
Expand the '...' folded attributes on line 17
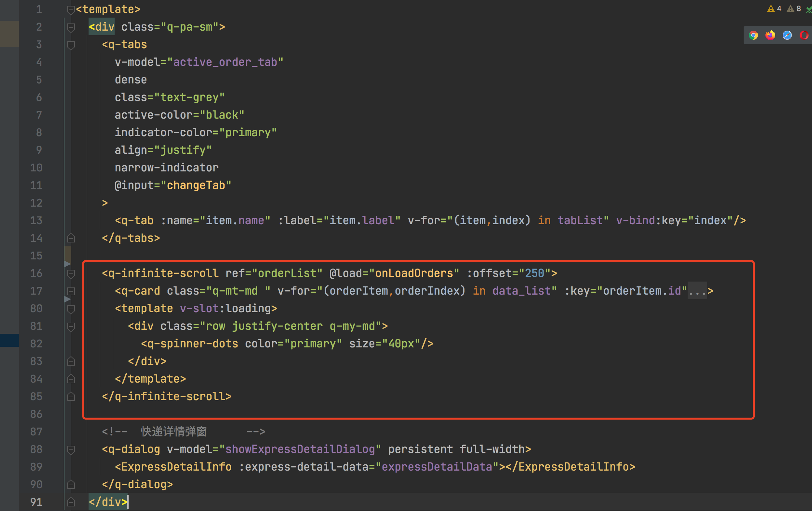[x=697, y=291]
